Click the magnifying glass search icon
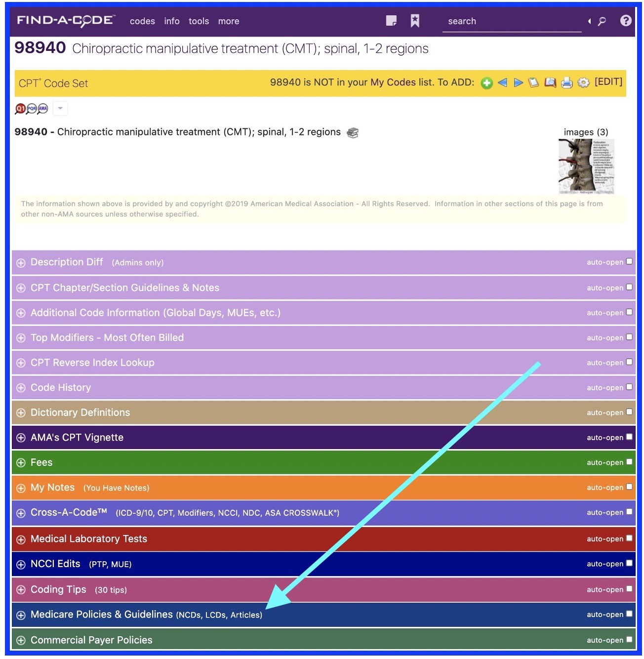The width and height of the screenshot is (644, 659). 602,21
